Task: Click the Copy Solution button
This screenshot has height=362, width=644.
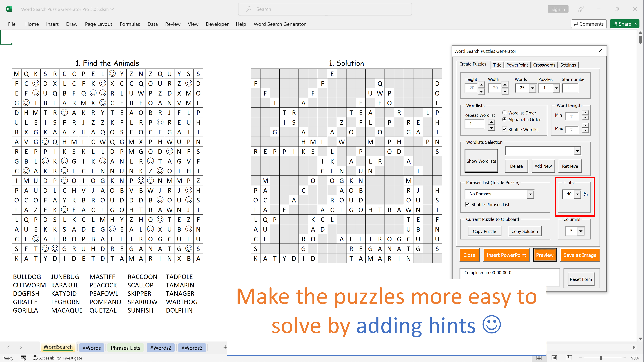Action: click(x=525, y=231)
